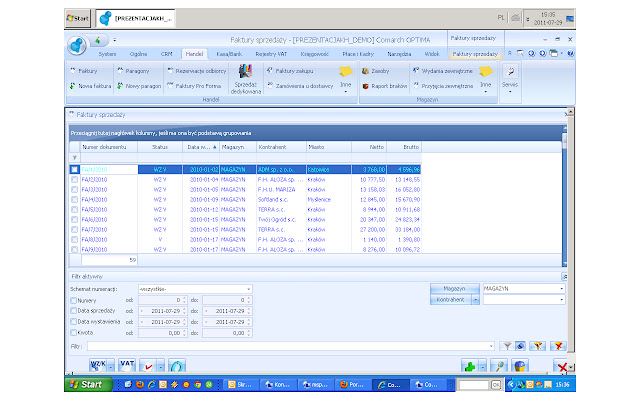Tick the checkbox for invoice FA/4/2010

pyautogui.click(x=74, y=200)
